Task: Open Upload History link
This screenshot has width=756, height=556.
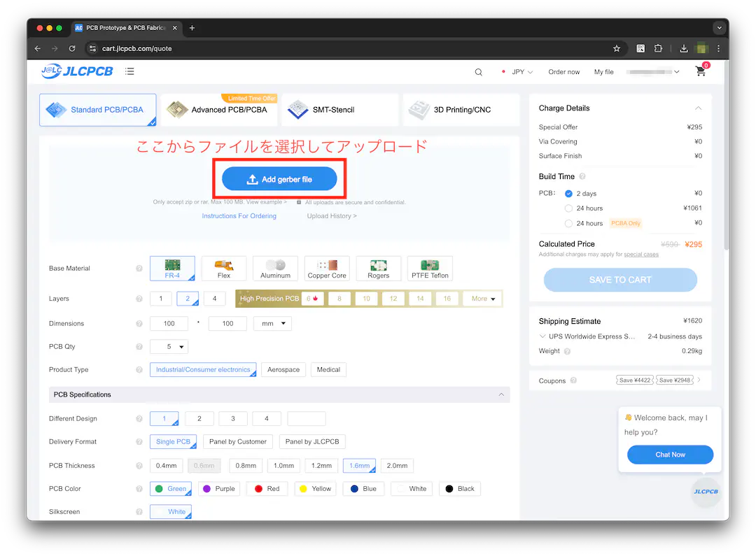Action: 332,216
